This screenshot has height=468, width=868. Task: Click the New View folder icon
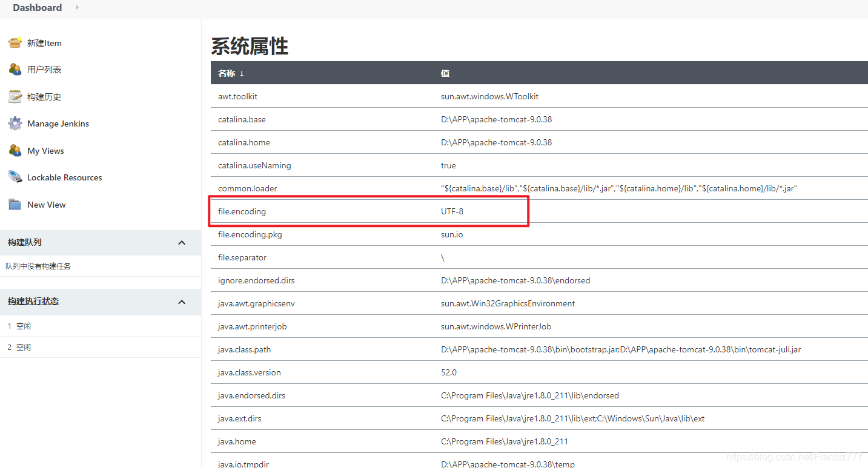coord(15,205)
